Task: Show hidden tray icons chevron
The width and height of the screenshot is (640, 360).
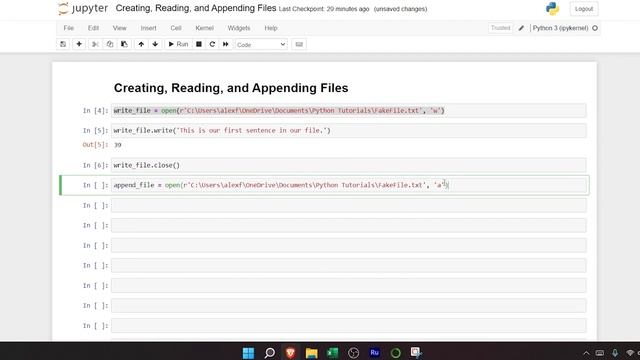Action: click(x=586, y=353)
